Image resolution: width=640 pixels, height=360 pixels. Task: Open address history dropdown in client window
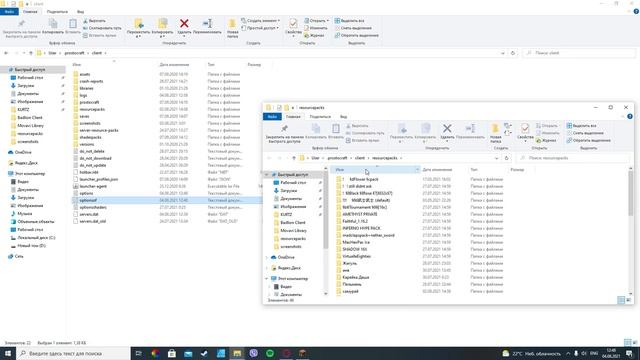click(x=503, y=53)
